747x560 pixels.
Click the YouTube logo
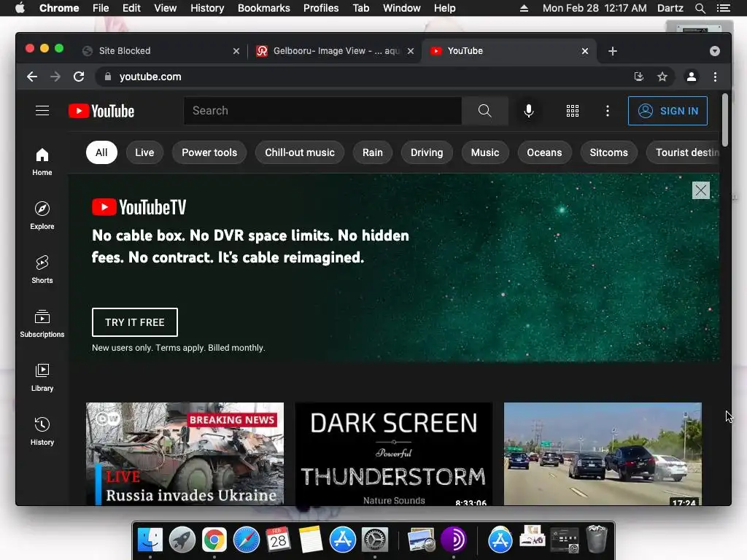coord(101,111)
